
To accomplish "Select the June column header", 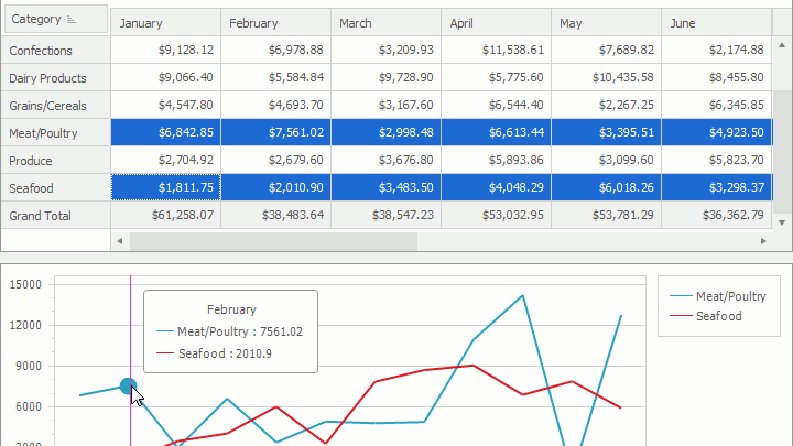I will coord(717,23).
